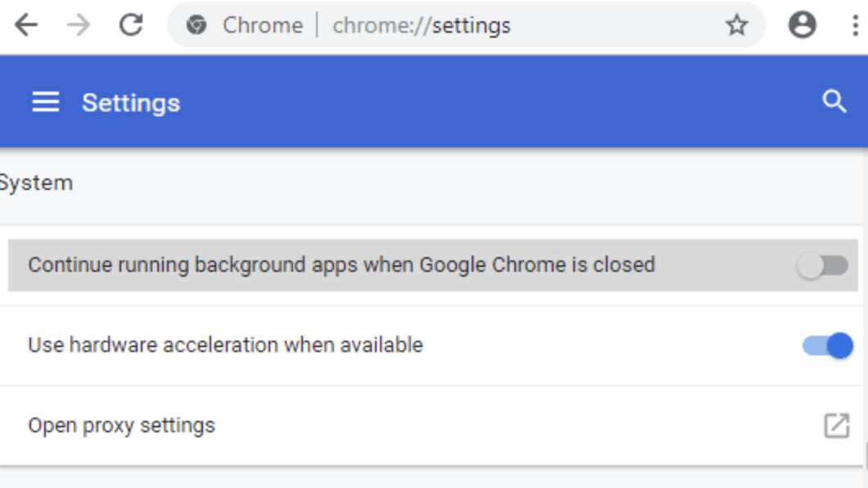Click the forward navigation arrow
Image resolution: width=868 pixels, height=488 pixels.
point(79,25)
